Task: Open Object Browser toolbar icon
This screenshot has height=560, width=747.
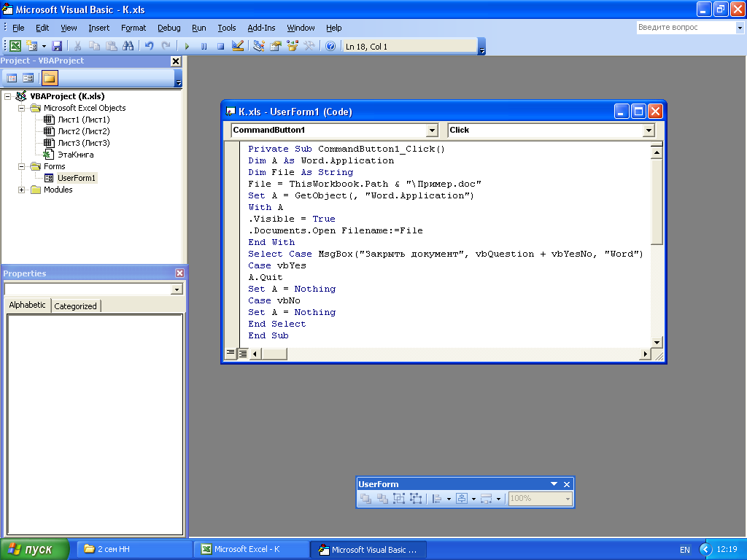Action: pyautogui.click(x=292, y=46)
